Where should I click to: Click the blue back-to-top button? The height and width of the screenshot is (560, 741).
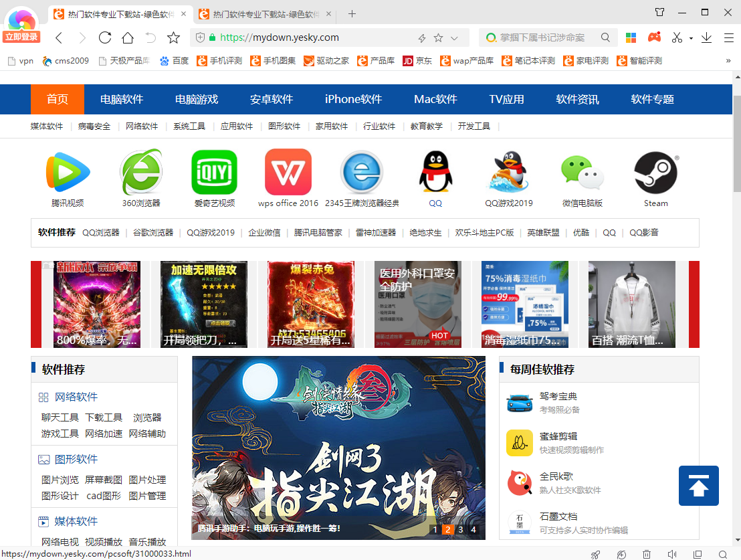698,486
